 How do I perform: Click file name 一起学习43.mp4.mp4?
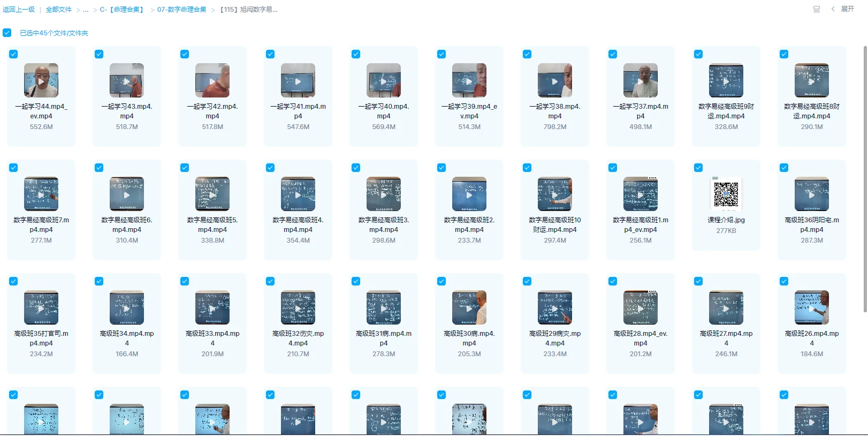point(127,111)
